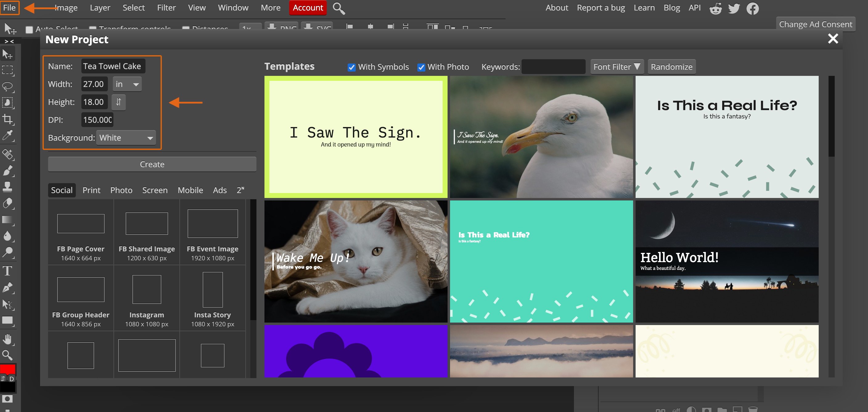
Task: Swap width and height values
Action: pos(119,102)
